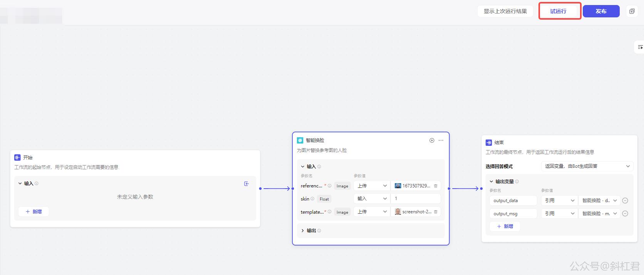Click info icon next to 输入 in 智能换脸 node
Screen dimensions: 644x275
click(x=319, y=167)
